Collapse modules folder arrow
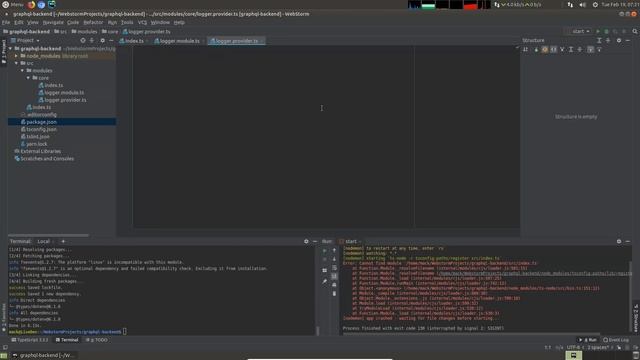 point(22,71)
